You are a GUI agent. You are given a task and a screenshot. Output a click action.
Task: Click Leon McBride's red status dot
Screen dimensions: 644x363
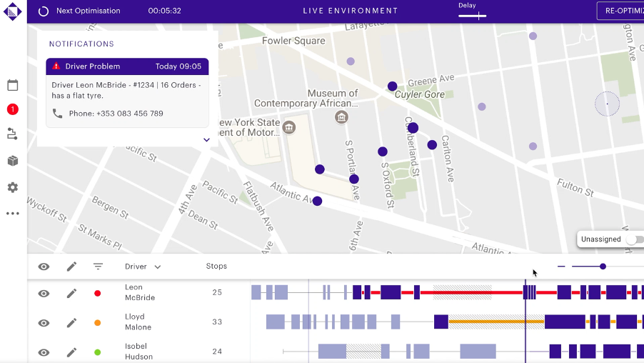coord(97,293)
